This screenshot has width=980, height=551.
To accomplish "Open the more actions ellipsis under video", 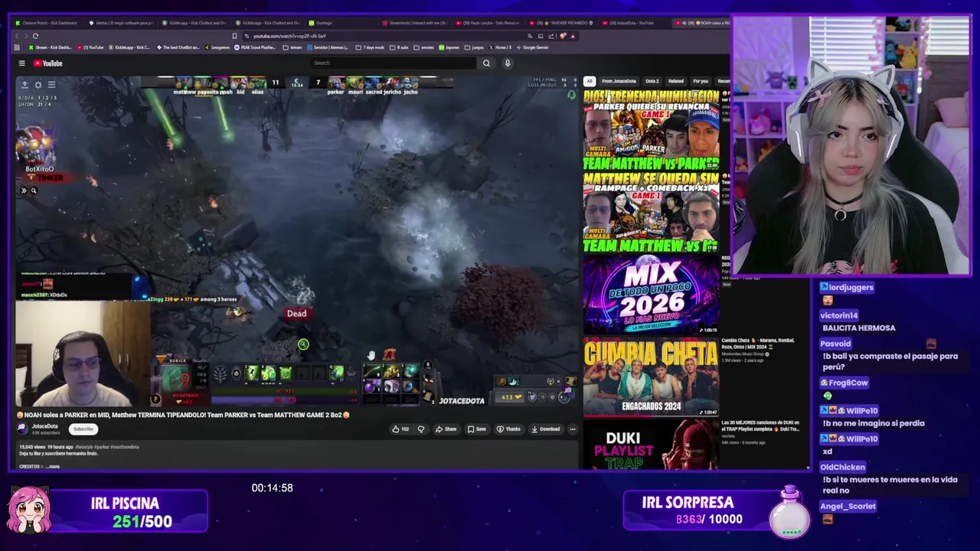I will click(x=573, y=429).
